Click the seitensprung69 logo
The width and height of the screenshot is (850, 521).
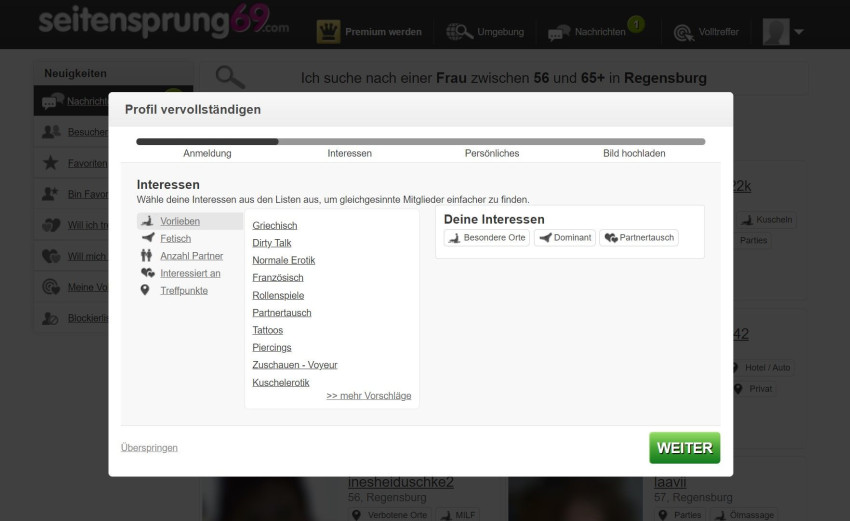(164, 21)
